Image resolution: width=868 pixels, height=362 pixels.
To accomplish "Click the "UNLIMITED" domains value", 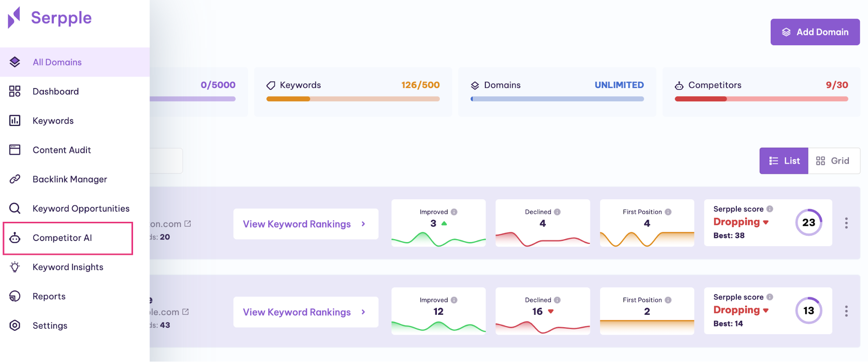I will 619,85.
